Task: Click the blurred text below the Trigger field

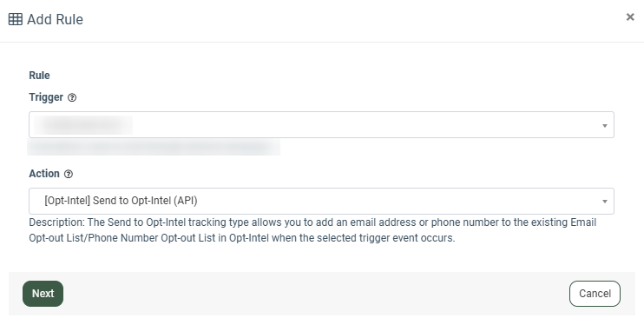Action: pos(154,147)
